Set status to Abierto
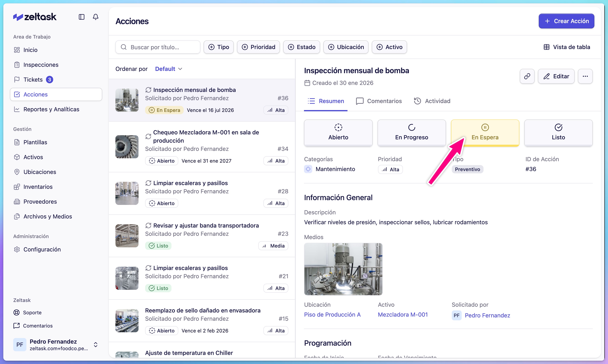The image size is (608, 364). (x=338, y=133)
